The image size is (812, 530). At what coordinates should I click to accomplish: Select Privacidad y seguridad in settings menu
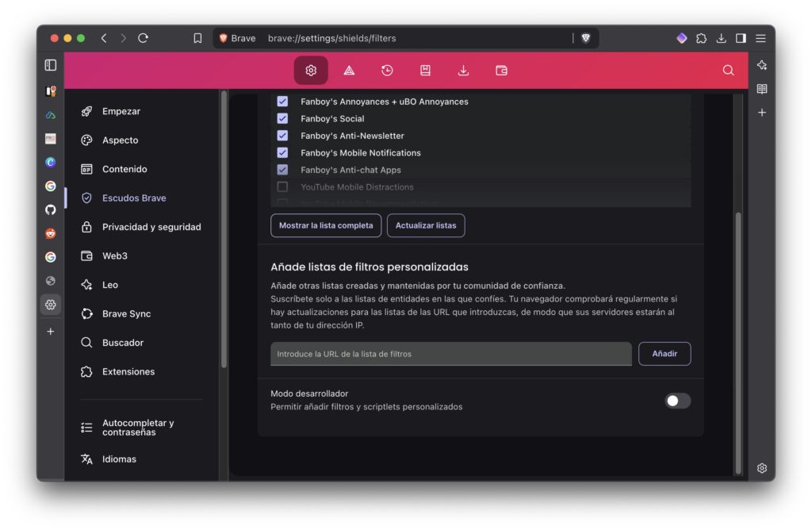pyautogui.click(x=151, y=227)
